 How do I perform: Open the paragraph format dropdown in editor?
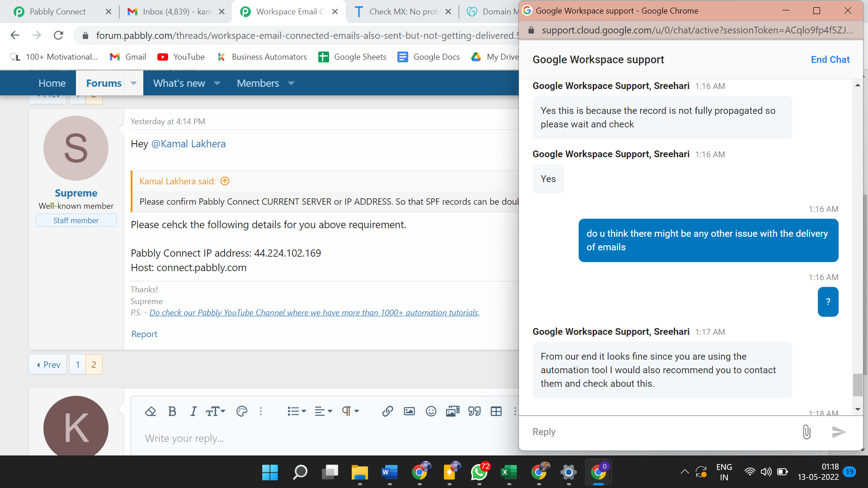tap(350, 411)
